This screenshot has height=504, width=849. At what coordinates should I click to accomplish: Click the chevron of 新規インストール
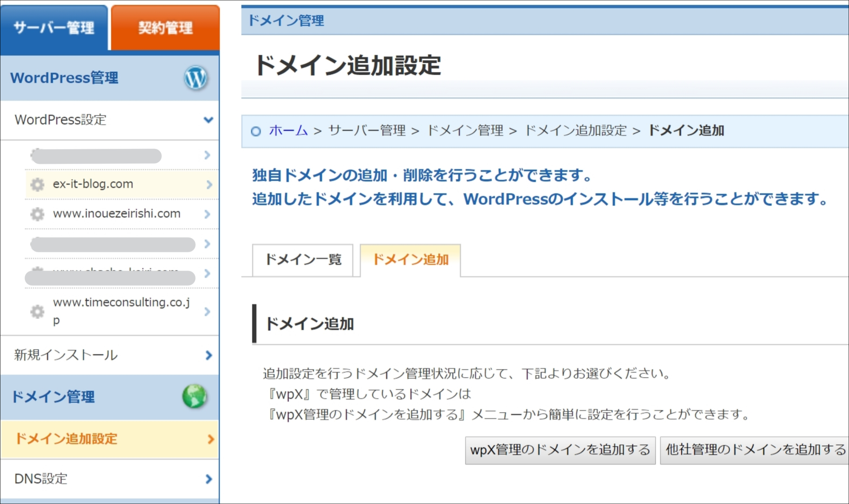click(209, 355)
